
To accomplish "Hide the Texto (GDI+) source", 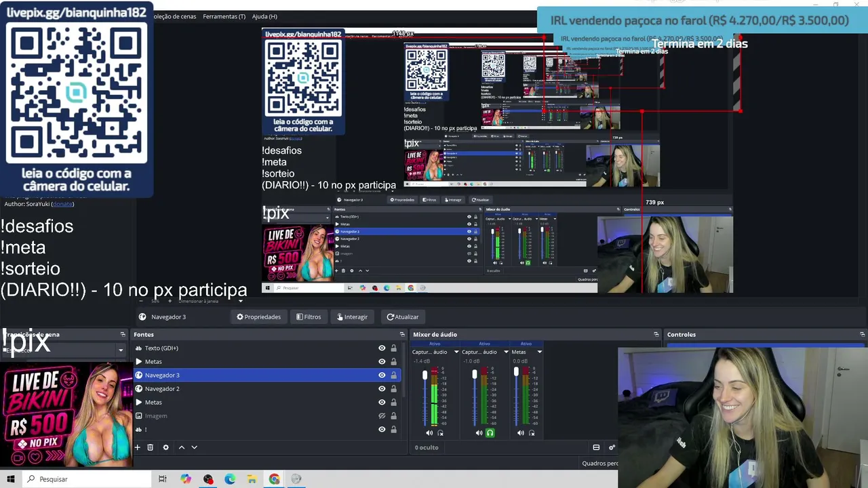I will pos(382,348).
